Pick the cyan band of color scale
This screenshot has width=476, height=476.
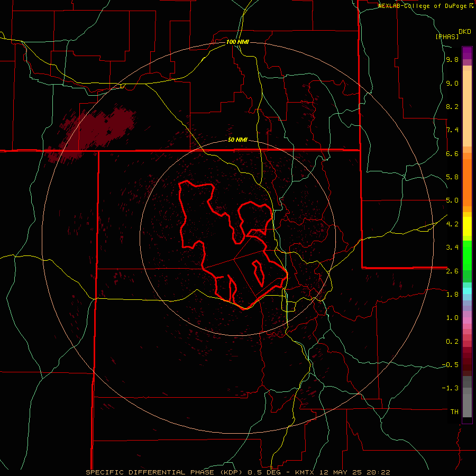pos(467,291)
